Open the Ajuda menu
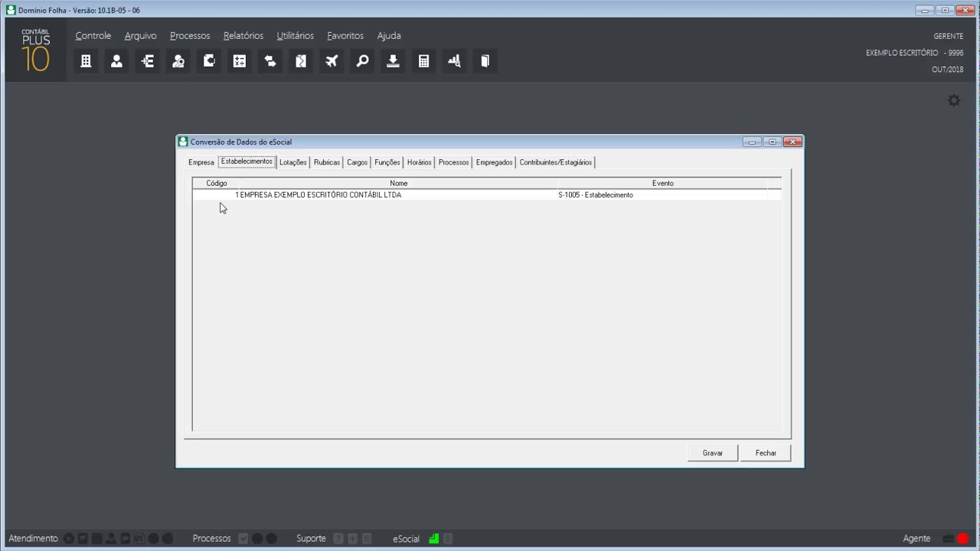980x551 pixels. coord(389,36)
